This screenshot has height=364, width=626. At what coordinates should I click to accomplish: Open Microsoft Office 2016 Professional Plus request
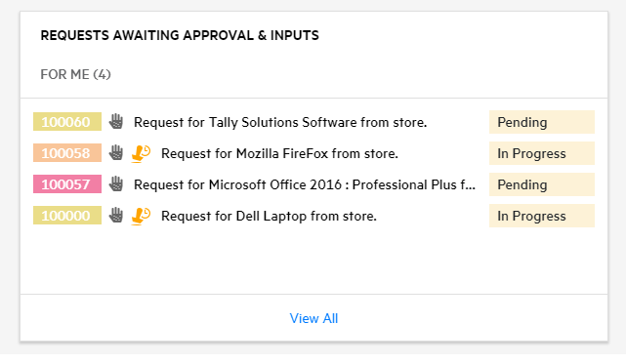coord(305,184)
